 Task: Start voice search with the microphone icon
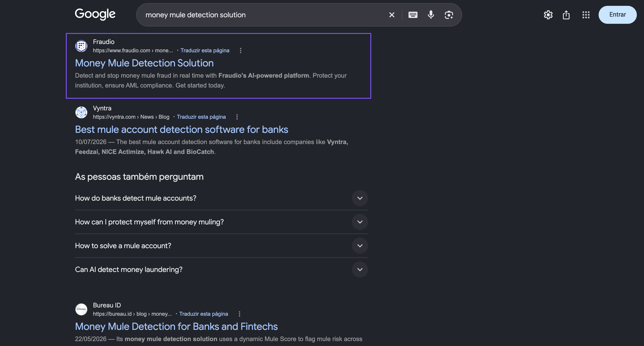coord(431,15)
